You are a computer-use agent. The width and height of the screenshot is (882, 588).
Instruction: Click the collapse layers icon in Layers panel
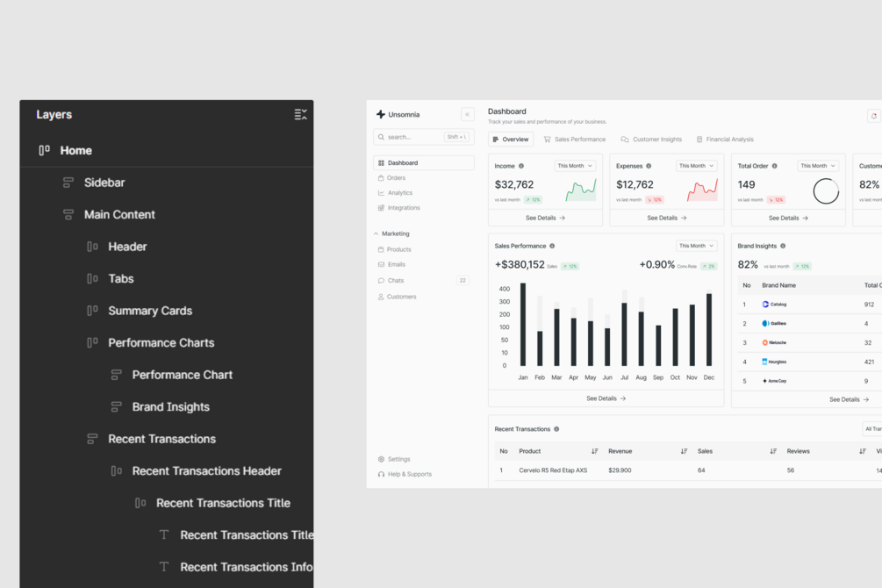click(x=300, y=114)
